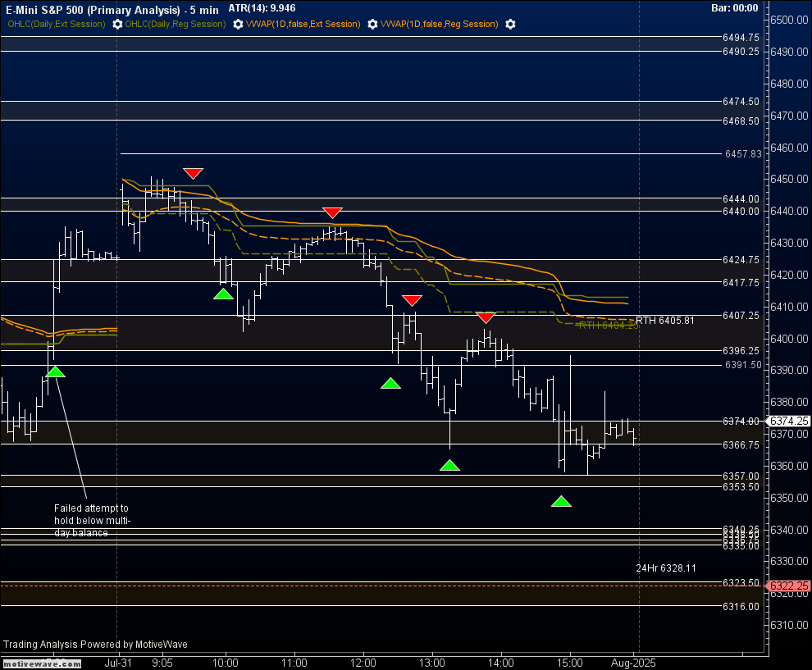Click the red 6322.25 price tag

pos(789,586)
